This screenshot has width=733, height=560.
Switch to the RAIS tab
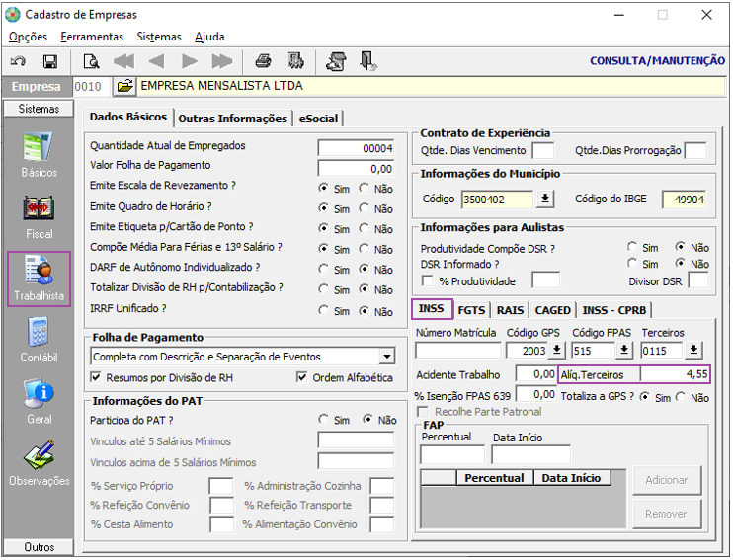pos(510,310)
